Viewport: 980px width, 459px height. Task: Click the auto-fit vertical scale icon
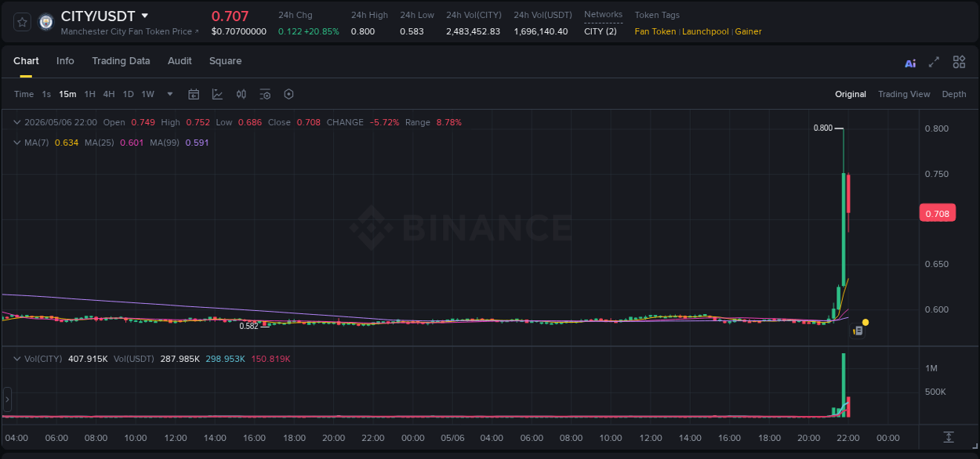point(949,437)
